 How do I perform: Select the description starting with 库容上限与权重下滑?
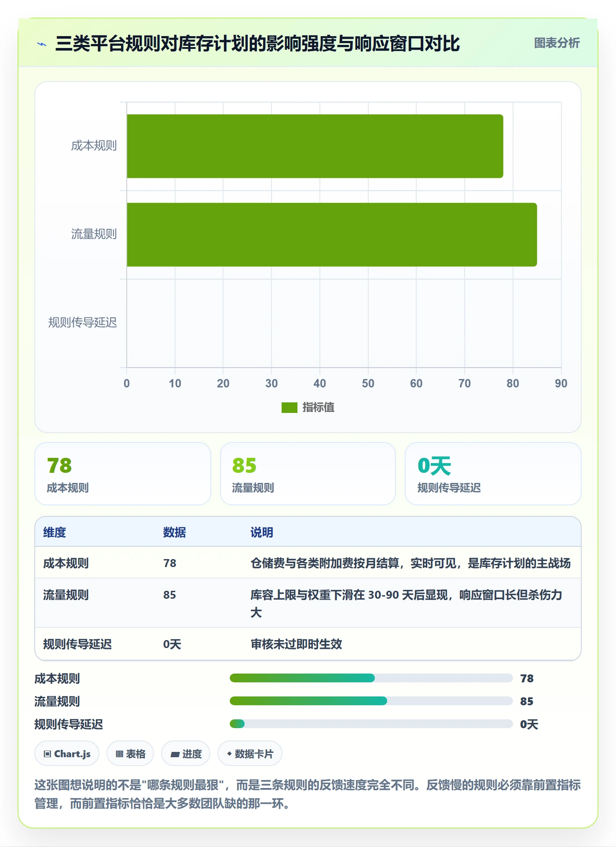coord(407,604)
